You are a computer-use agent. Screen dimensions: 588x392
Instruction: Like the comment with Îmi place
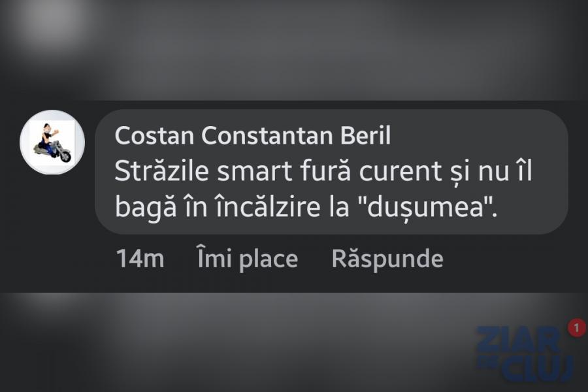(x=247, y=259)
